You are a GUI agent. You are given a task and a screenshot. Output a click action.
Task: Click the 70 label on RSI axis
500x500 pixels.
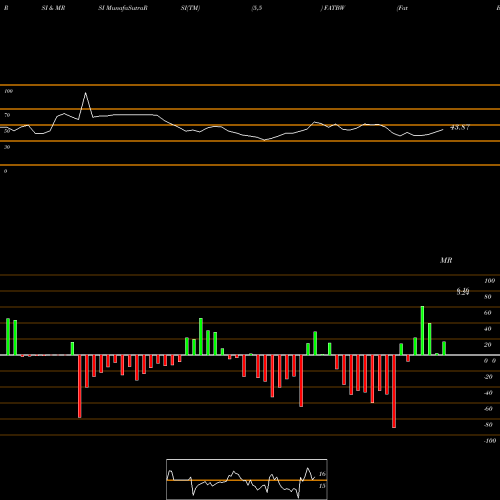[x=7, y=115]
